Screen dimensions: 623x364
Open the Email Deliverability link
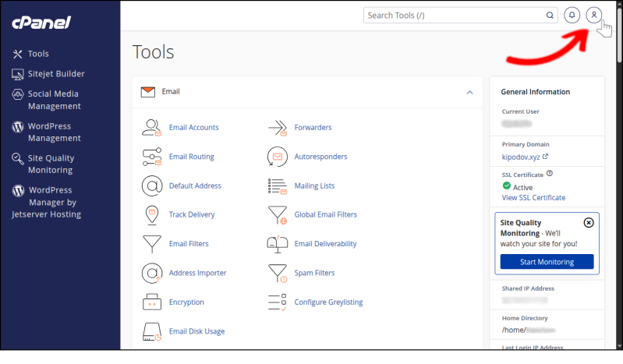pyautogui.click(x=325, y=244)
